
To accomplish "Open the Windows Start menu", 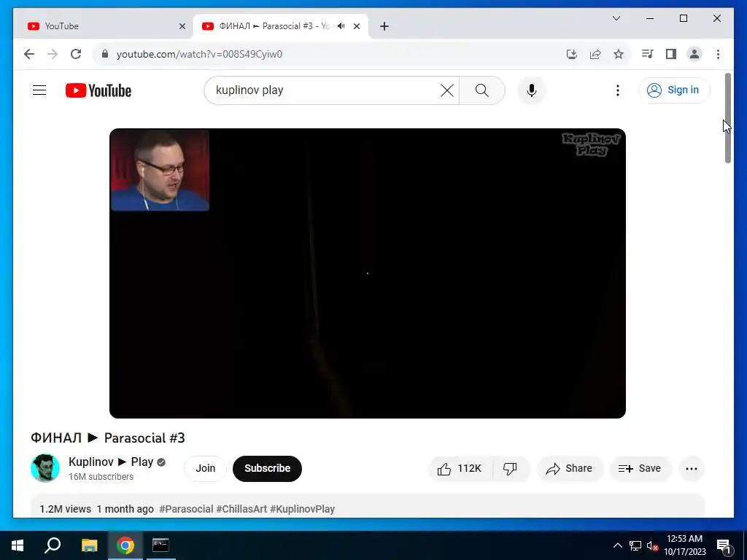I will (x=18, y=545).
